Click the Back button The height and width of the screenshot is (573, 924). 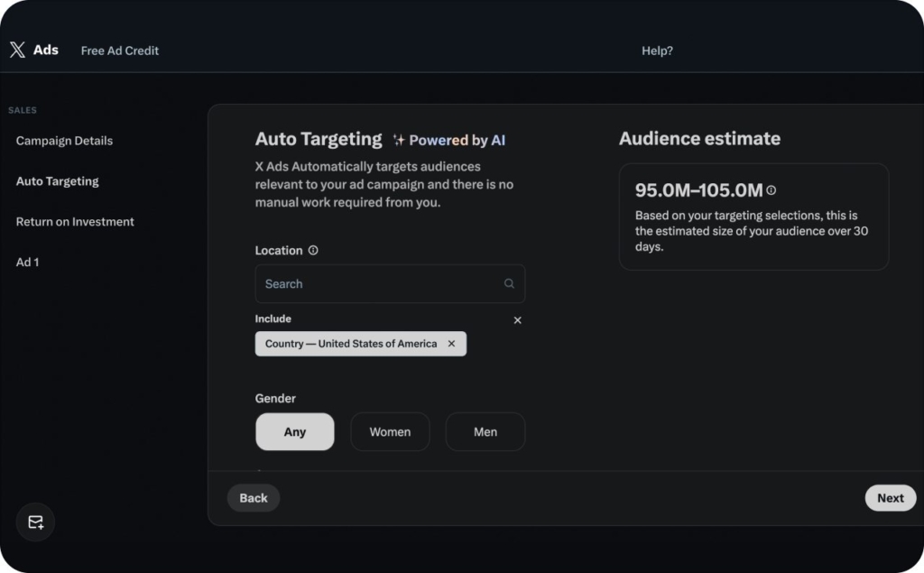click(x=254, y=498)
